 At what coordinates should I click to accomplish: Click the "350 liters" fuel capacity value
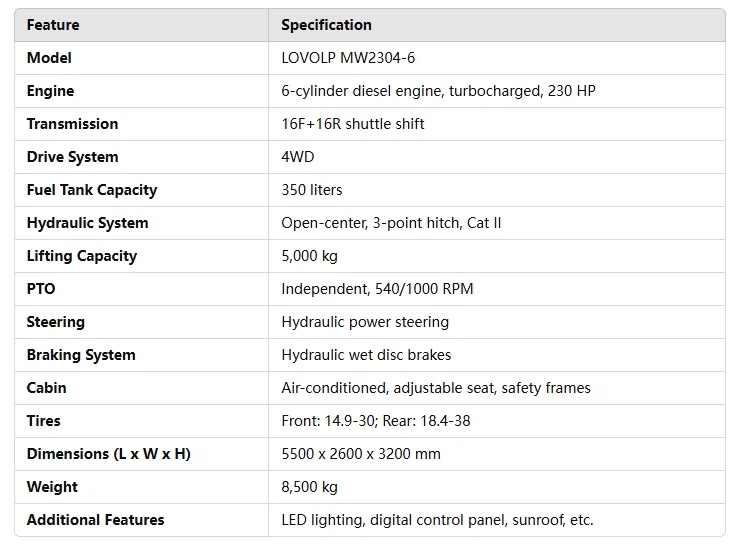312,190
